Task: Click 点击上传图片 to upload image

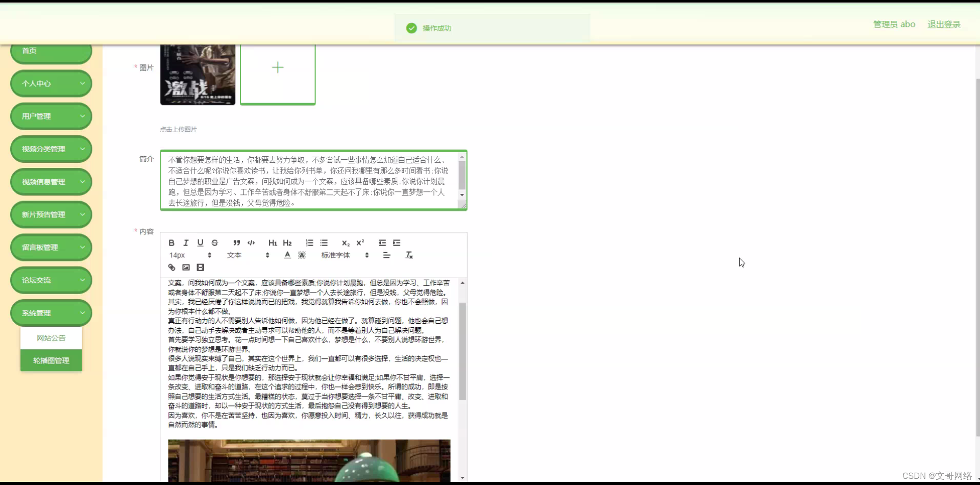Action: click(x=178, y=129)
